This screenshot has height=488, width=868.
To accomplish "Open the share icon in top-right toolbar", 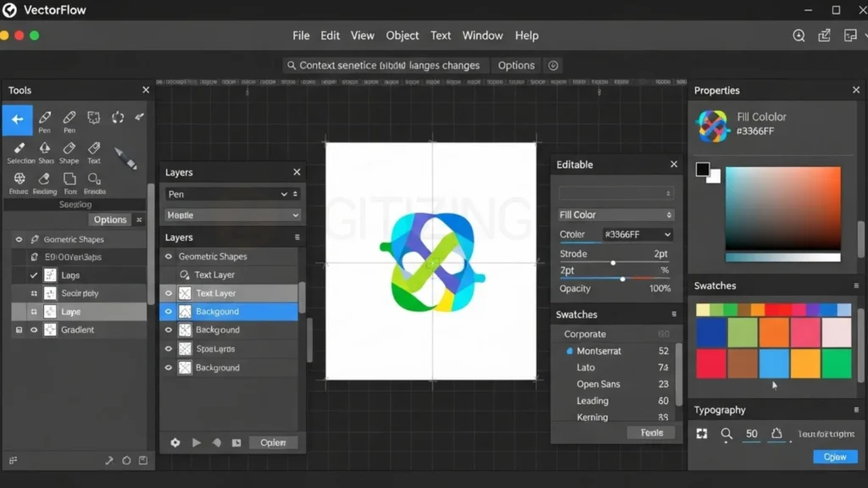I will (x=824, y=36).
